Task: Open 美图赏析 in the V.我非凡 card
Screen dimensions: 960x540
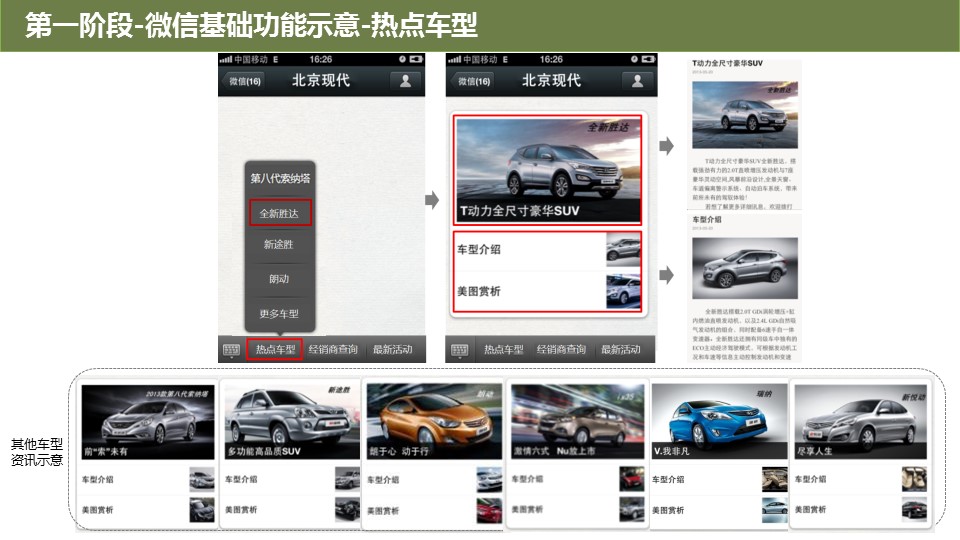Action: click(x=719, y=509)
